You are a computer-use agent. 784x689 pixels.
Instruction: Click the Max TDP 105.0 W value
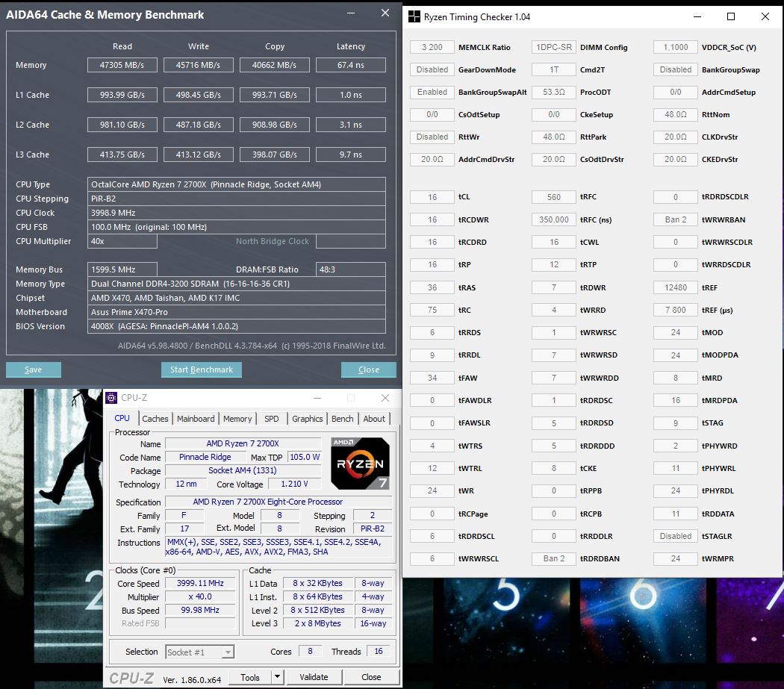click(304, 457)
